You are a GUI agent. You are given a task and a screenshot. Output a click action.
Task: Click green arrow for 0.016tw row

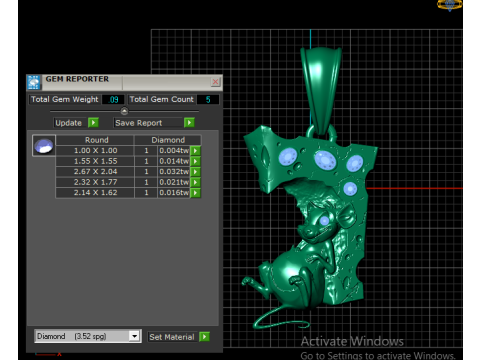(x=195, y=193)
